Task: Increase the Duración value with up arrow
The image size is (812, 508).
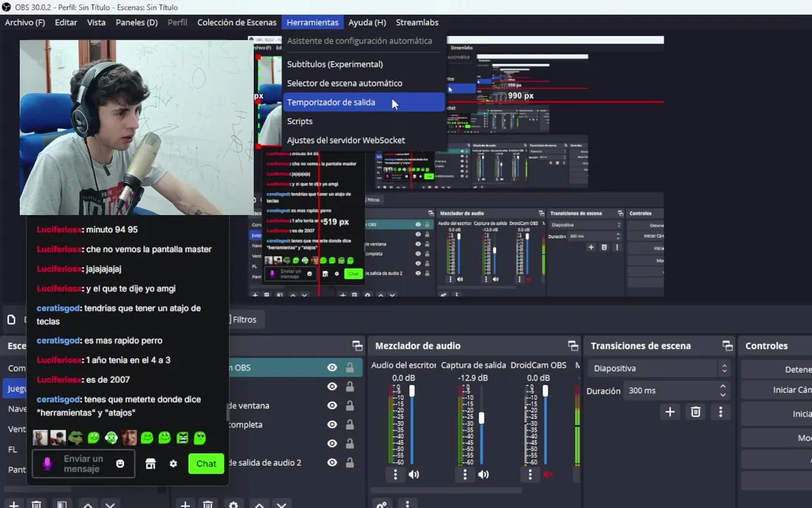Action: [723, 386]
